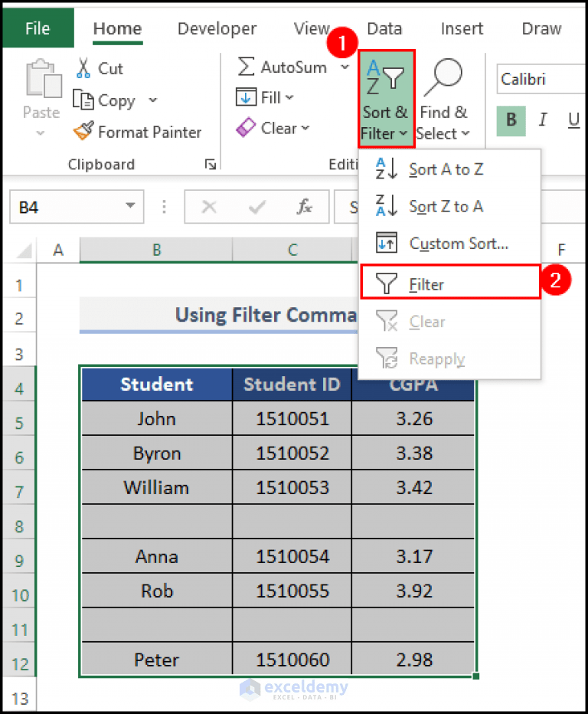Click the Insert Function fx icon
588x714 pixels.
(x=304, y=207)
